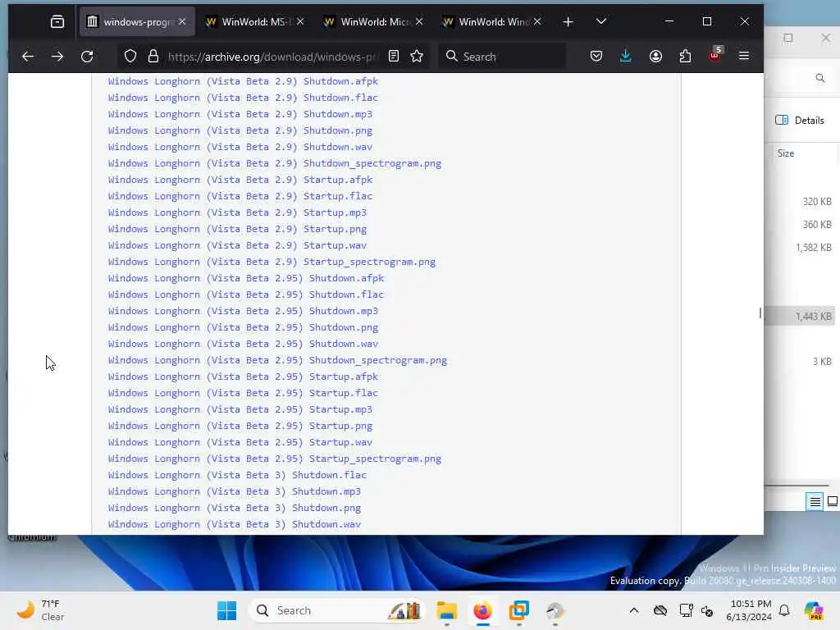Open Vista Beta 2.9 Startup.flac link
840x630 pixels.
[240, 196]
